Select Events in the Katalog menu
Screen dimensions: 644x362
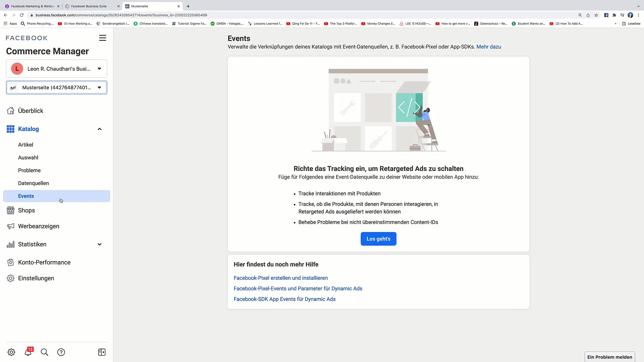point(56,196)
